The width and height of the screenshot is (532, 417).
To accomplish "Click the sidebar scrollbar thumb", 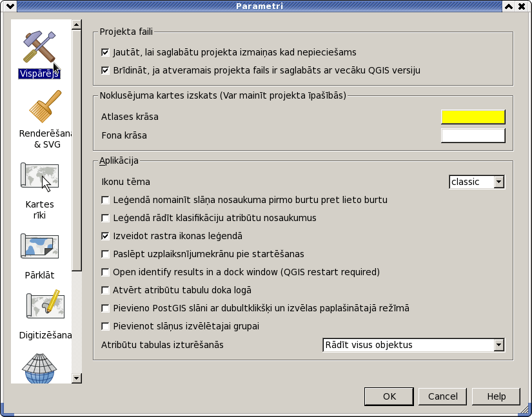I will [x=77, y=151].
